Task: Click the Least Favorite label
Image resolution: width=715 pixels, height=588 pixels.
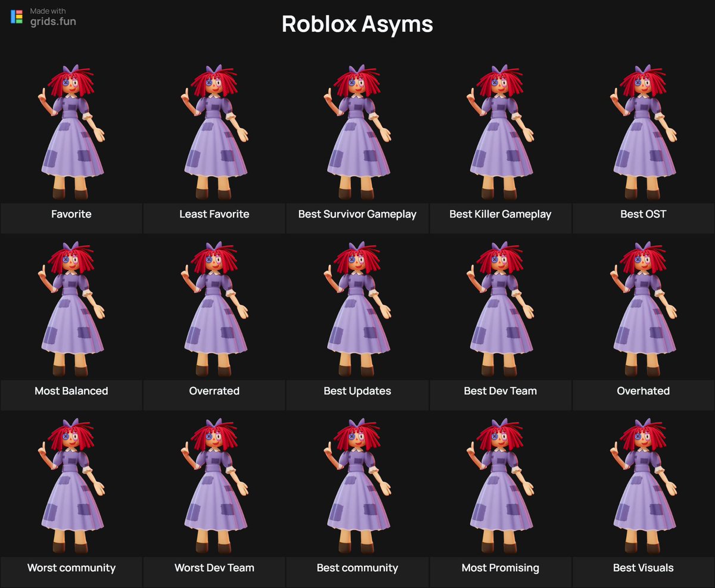Action: (x=214, y=214)
